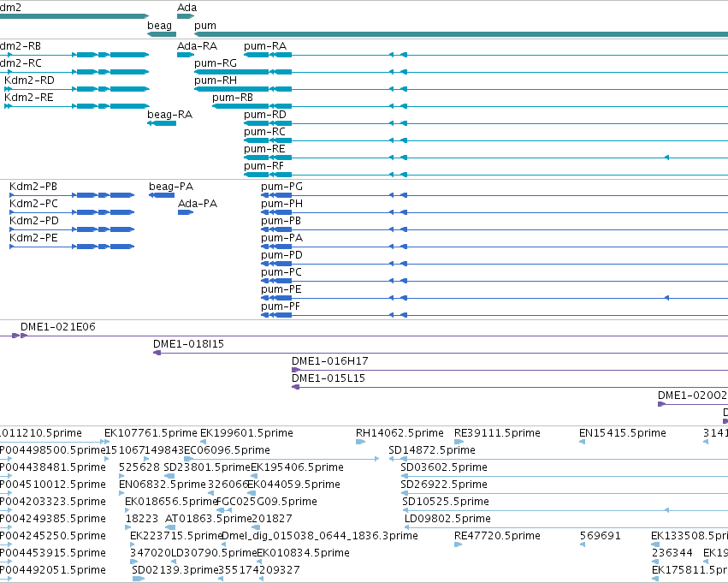This screenshot has width=728, height=583.
Task: Select EST entry 18223
Action: (x=142, y=519)
